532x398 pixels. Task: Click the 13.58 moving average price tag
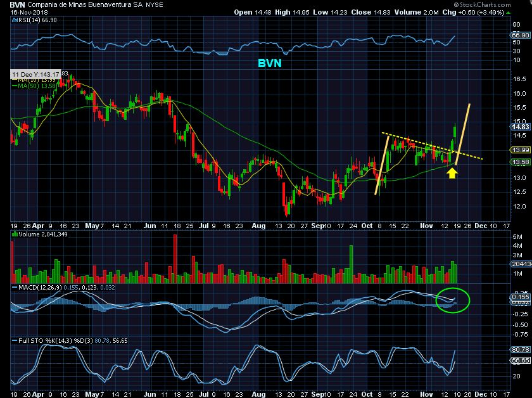point(520,162)
